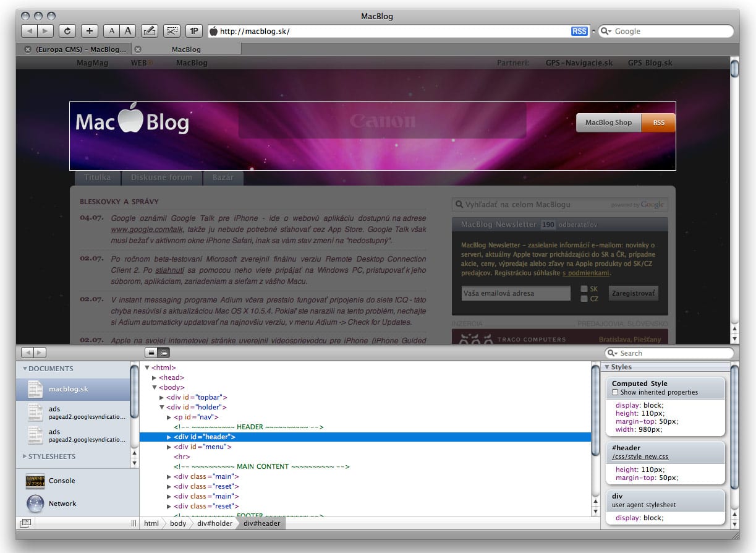Screen dimensions: 756x553
Task: Click the MacBlog Shop button
Action: click(x=609, y=122)
